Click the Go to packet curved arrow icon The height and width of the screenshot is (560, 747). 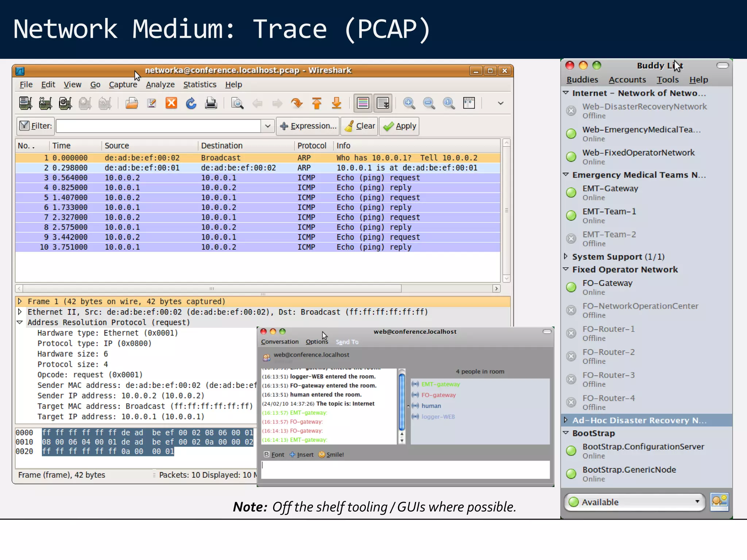pyautogui.click(x=297, y=103)
